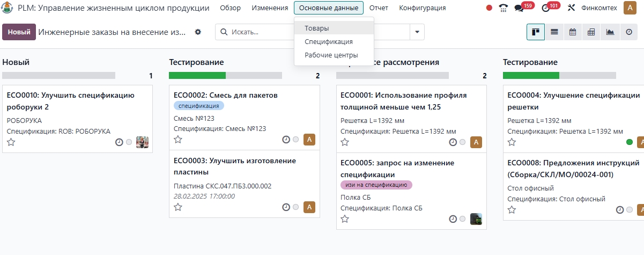Click the Новый create button
Screen dimensions: 644x255
(x=19, y=32)
